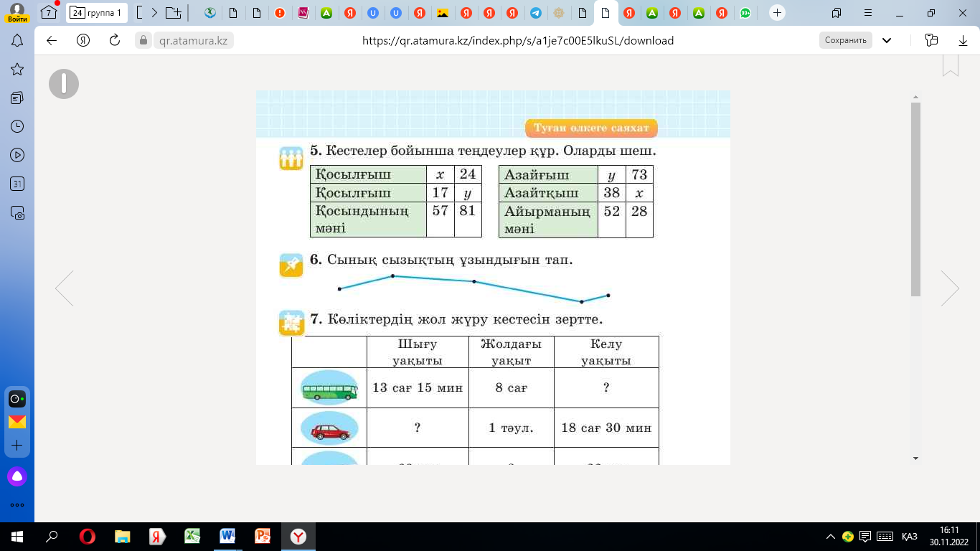Switch to the 'группа 1' tab group

pos(98,13)
